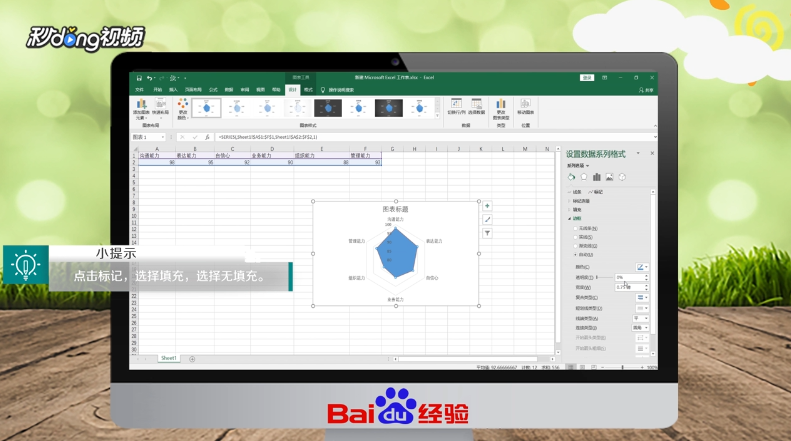
Task: Open the format pane options arrow
Action: (638, 153)
